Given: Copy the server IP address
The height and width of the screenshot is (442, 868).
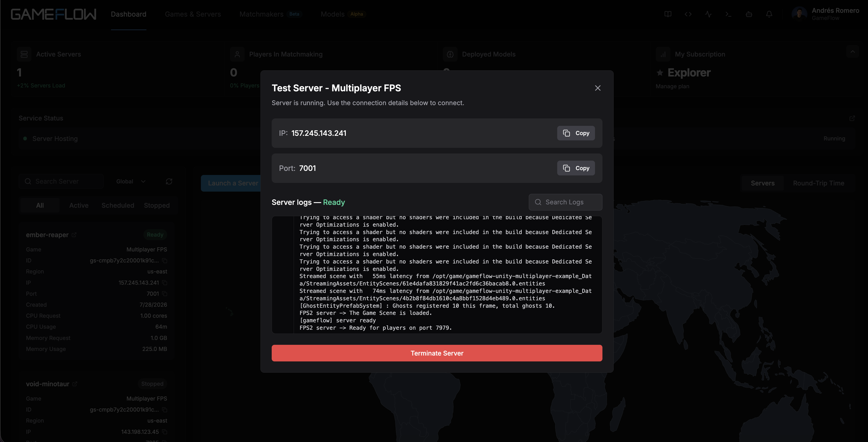Looking at the screenshot, I should [x=576, y=133].
